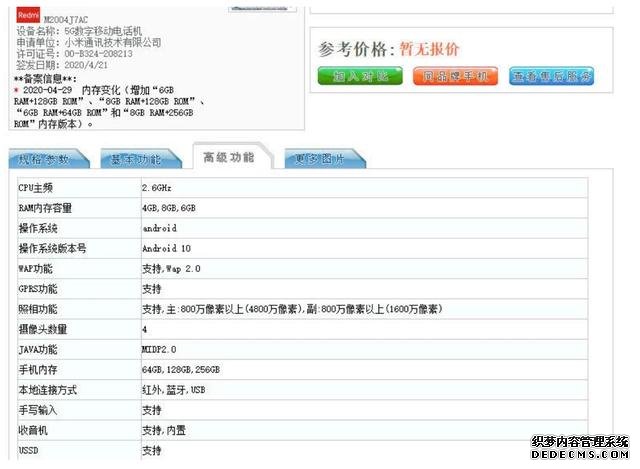The image size is (640, 469).
Task: Click the 备案信息 heading
Action: tap(45, 78)
